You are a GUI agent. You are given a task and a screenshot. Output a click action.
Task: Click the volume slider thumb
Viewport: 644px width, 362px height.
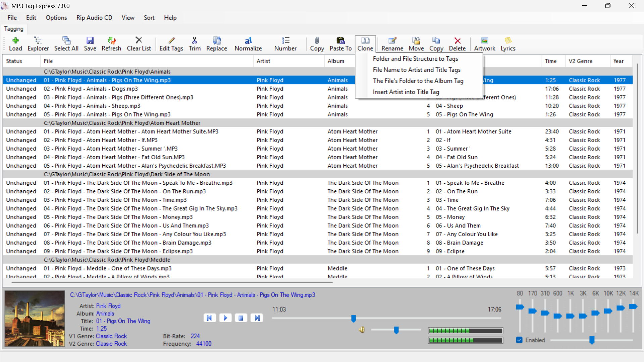tap(396, 330)
